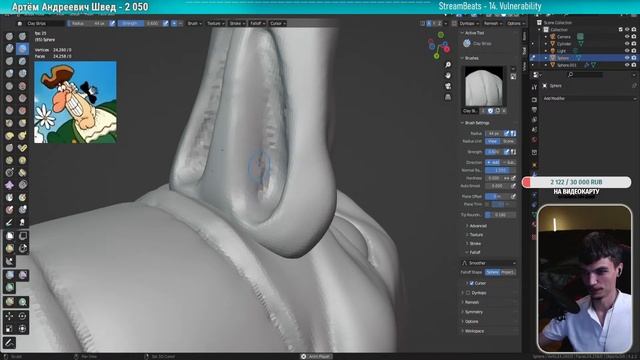
Task: Expand the Symmetry panel
Action: point(473,312)
